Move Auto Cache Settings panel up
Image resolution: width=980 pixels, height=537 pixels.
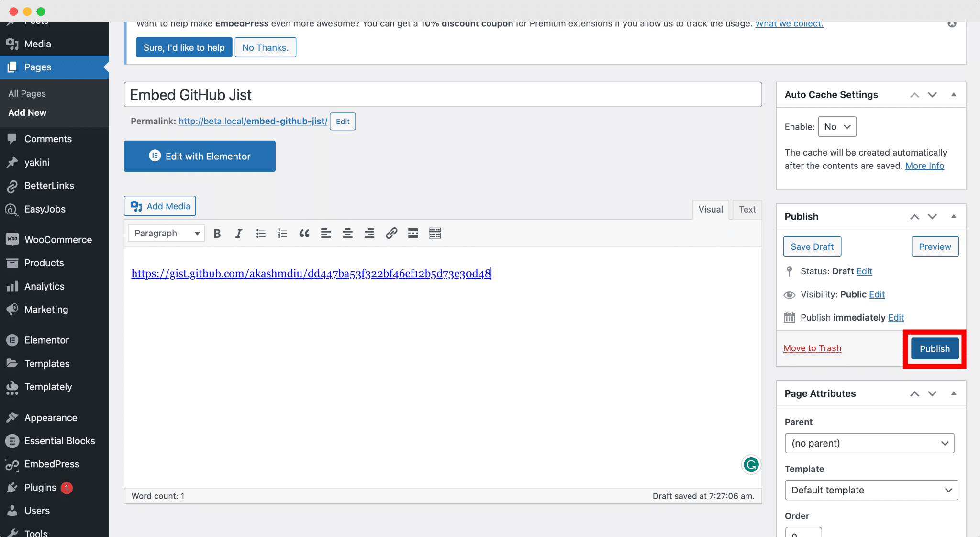[x=914, y=95]
